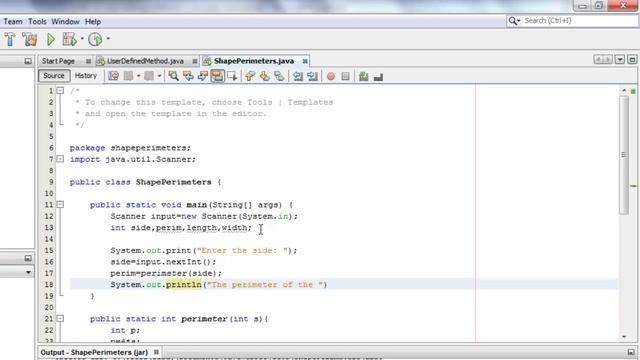Open the Forward navigation history dropdown arrow
640x360 pixels.
point(159,76)
